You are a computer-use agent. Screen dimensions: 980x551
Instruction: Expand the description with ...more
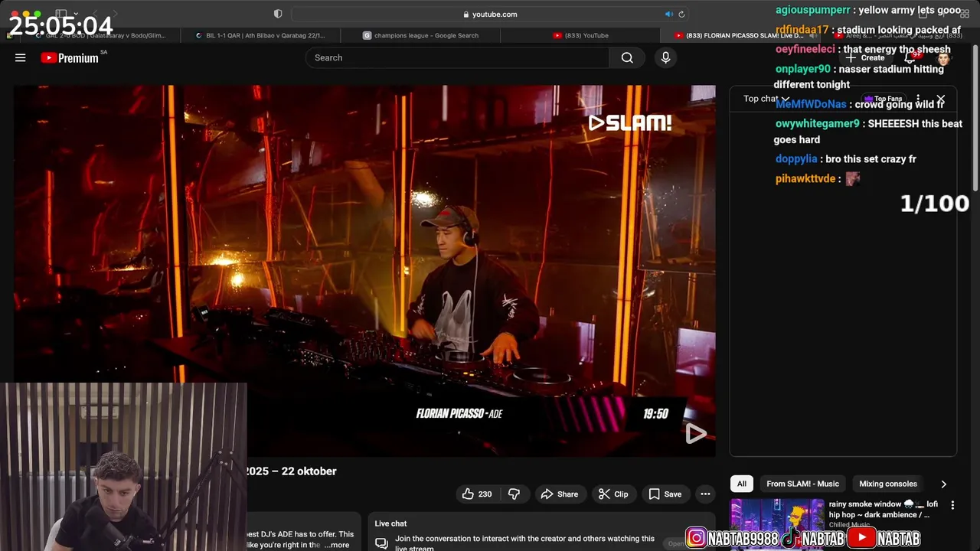point(337,545)
